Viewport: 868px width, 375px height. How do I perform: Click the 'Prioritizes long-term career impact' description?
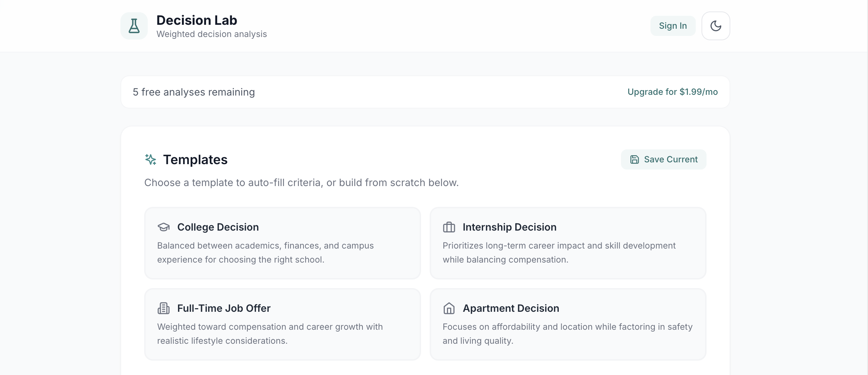tap(559, 253)
